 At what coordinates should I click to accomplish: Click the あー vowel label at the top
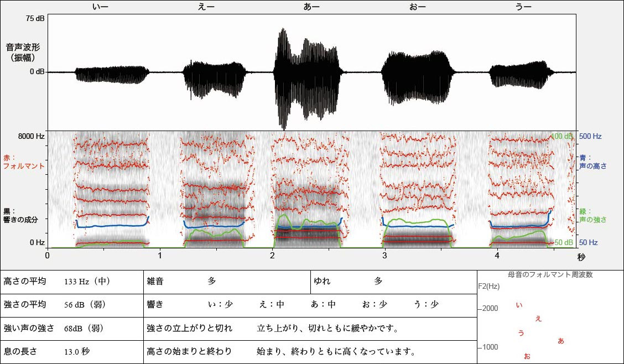[x=311, y=7]
